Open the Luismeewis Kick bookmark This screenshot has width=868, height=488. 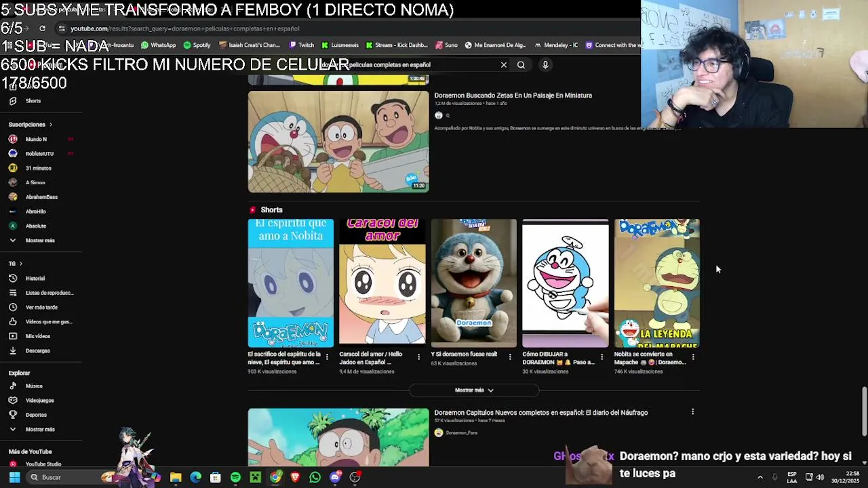340,45
